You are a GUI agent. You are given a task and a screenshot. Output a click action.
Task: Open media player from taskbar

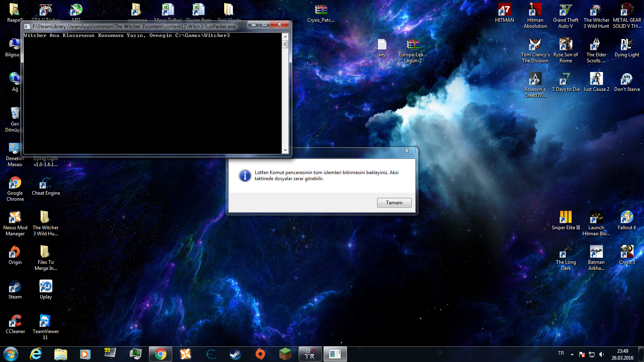(x=85, y=354)
